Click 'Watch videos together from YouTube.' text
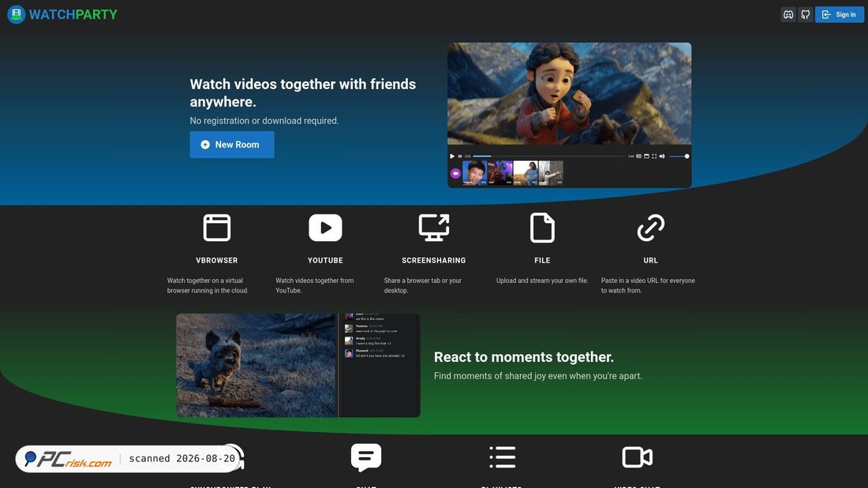This screenshot has height=488, width=868. tap(314, 285)
